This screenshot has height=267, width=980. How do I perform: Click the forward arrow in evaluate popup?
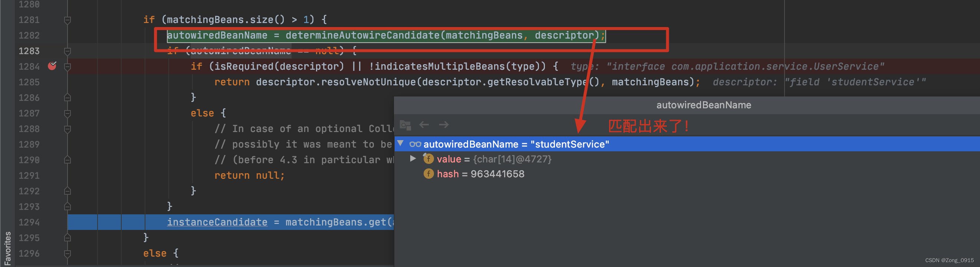[x=444, y=125]
